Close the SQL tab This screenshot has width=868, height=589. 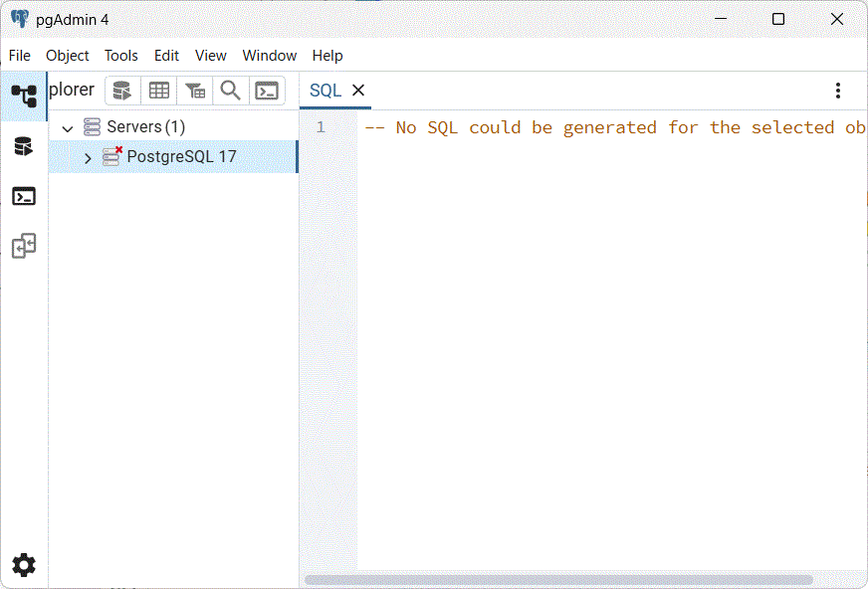[358, 91]
